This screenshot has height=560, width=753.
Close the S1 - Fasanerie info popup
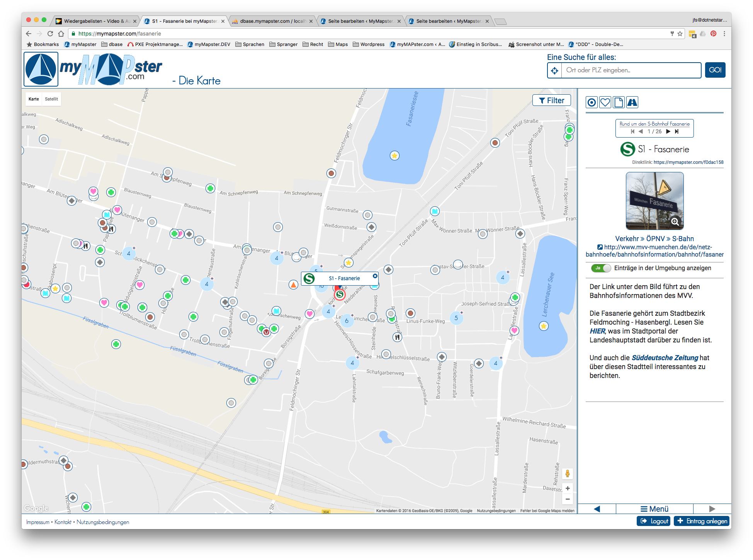click(x=375, y=276)
